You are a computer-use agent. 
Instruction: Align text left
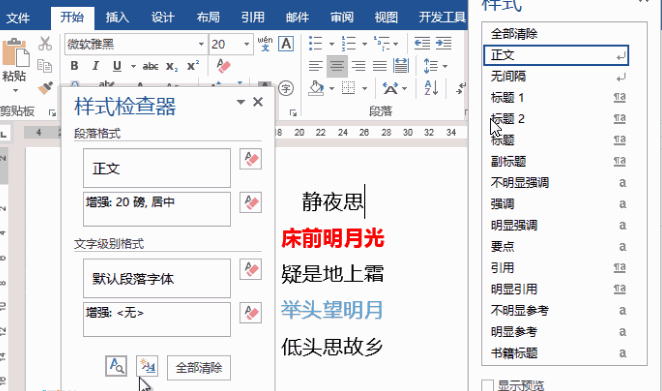[315, 66]
